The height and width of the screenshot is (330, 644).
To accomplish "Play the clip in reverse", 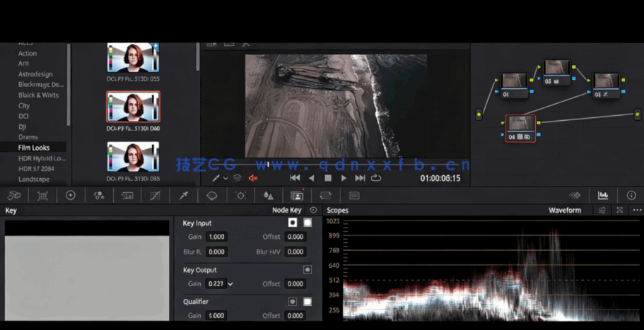I will pos(311,178).
